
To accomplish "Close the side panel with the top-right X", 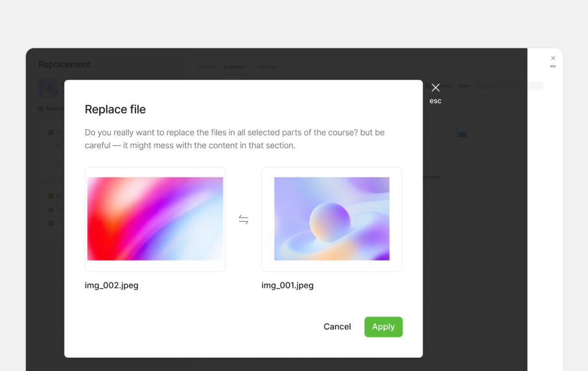I will pos(553,58).
